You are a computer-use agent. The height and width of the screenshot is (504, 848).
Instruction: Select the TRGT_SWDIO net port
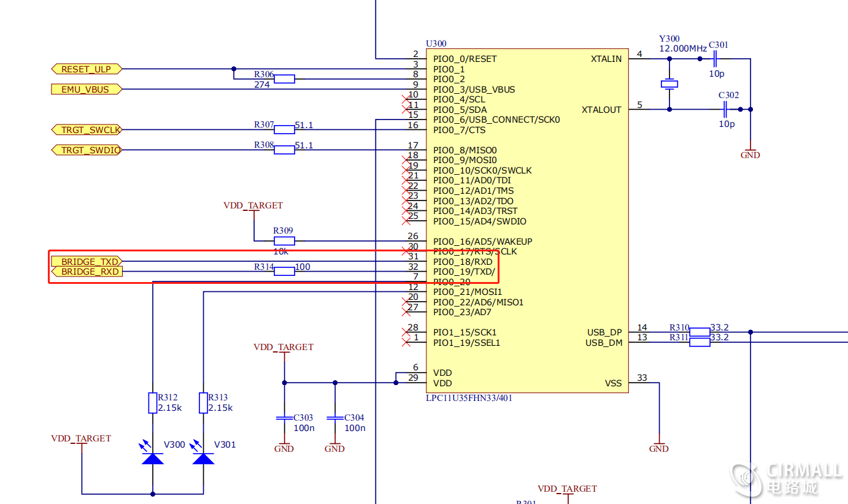click(87, 150)
